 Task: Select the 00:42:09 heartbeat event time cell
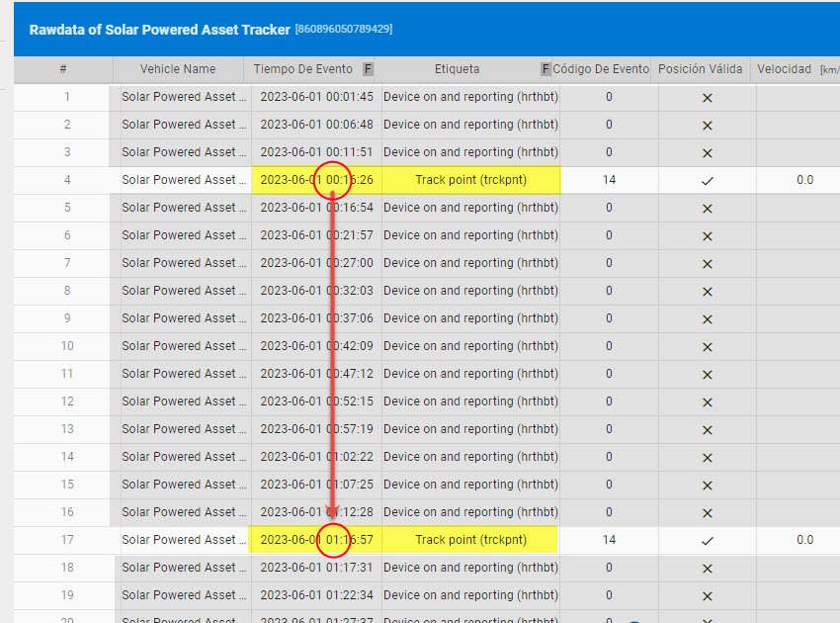coord(313,346)
